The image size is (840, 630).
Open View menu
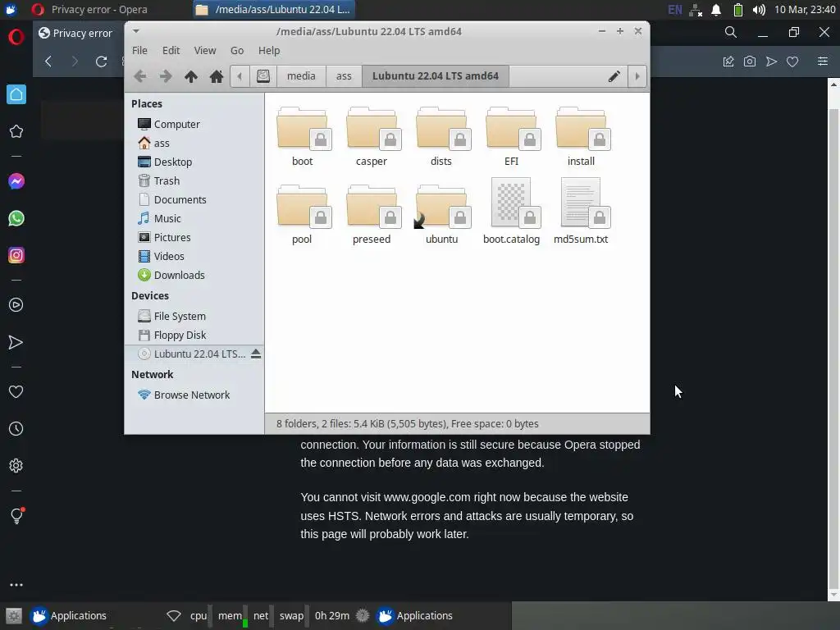(204, 50)
